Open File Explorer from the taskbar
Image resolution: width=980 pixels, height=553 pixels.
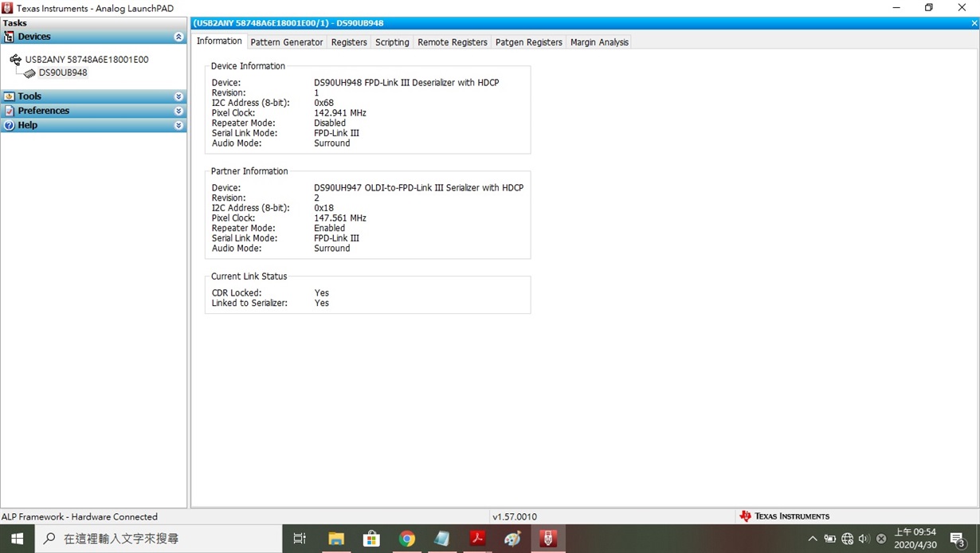335,539
